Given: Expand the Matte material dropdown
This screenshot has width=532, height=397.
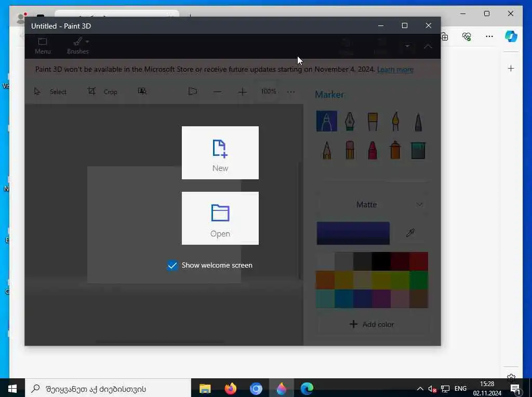Looking at the screenshot, I should [372, 205].
